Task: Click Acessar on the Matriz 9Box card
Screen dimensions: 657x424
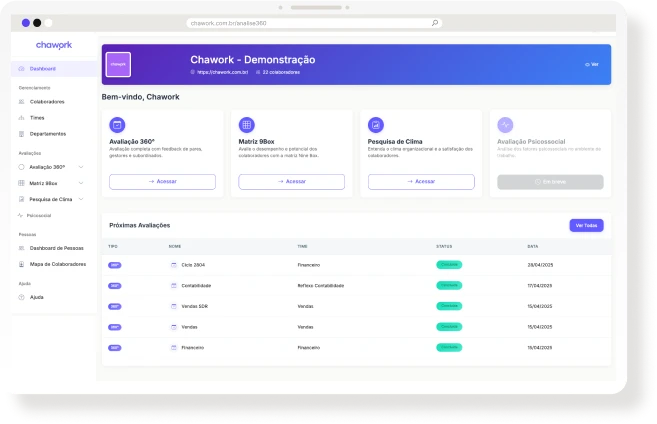Action: pos(292,181)
